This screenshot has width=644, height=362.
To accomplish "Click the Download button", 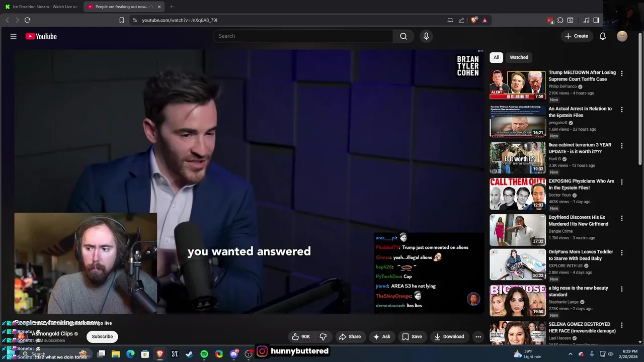I will [x=449, y=337].
